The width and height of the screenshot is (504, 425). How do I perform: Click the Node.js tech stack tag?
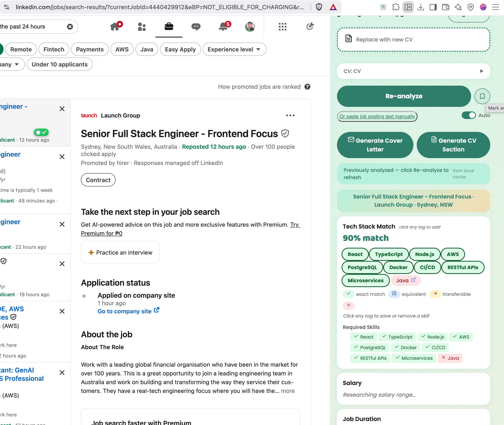click(x=424, y=254)
